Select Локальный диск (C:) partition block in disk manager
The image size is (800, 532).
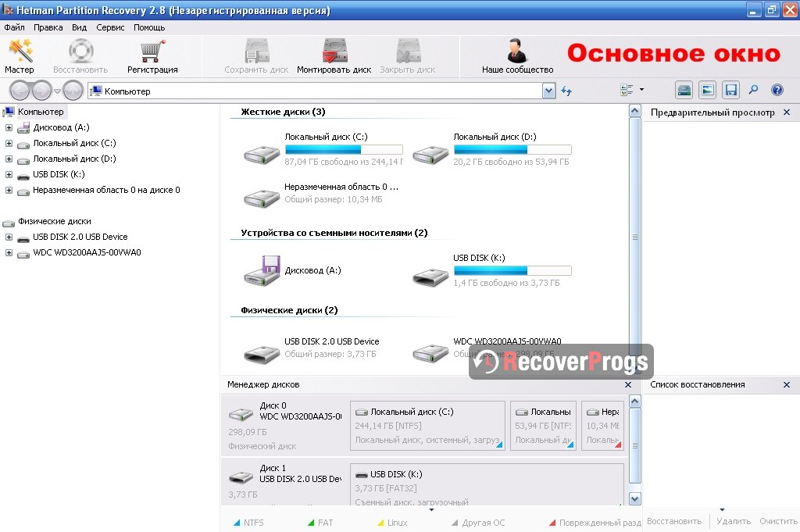pyautogui.click(x=427, y=426)
